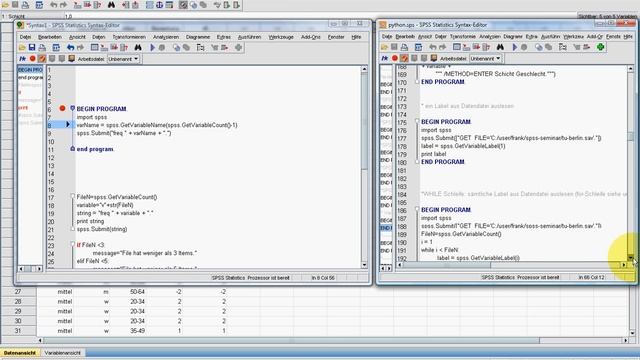Open a file in the python.sps window
The width and height of the screenshot is (640, 360).
tap(384, 47)
